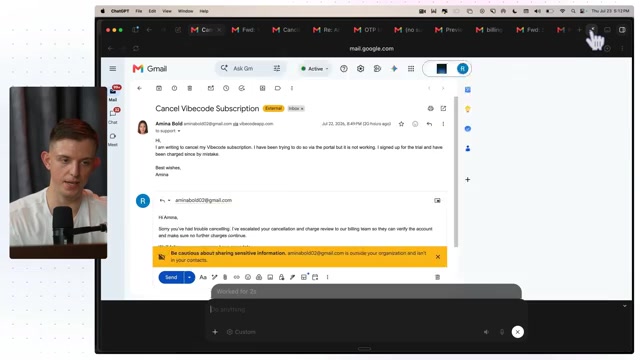This screenshot has width=640, height=360.
Task: Insert an emoji in the reply
Action: click(248, 277)
